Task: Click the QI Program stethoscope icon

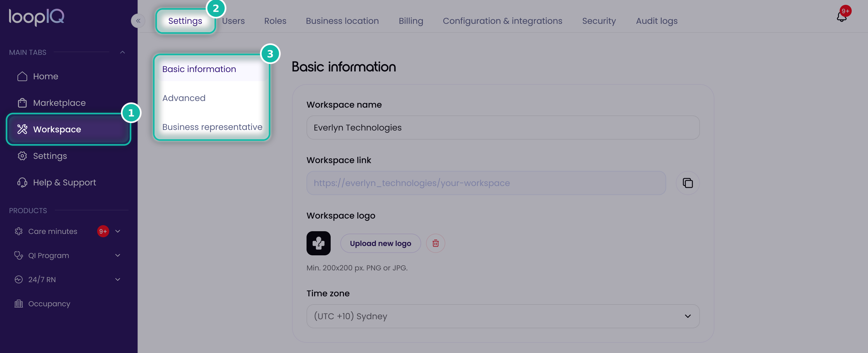Action: [18, 255]
